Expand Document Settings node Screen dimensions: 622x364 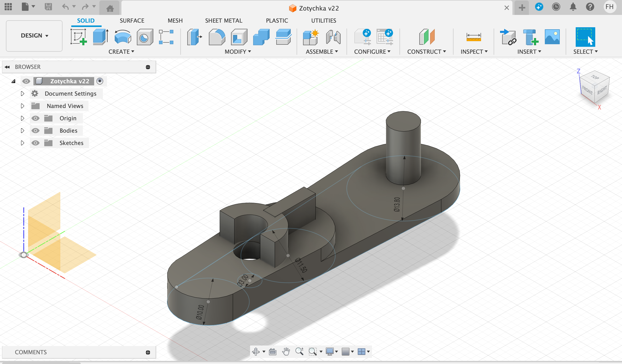(22, 94)
